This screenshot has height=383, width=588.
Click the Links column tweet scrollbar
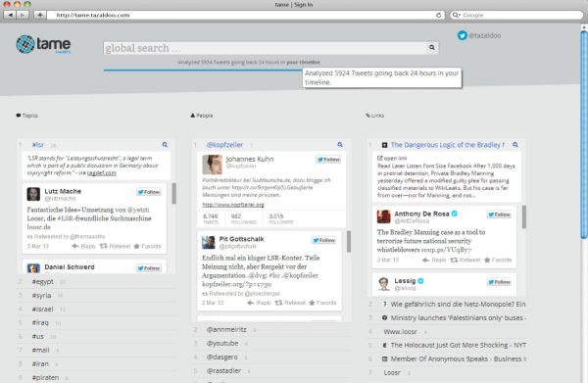pyautogui.click(x=524, y=216)
